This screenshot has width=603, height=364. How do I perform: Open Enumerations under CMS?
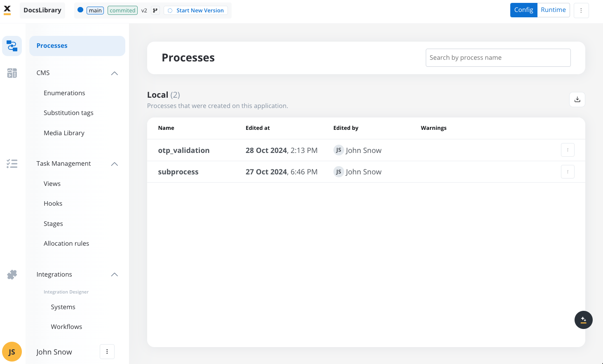pos(64,93)
